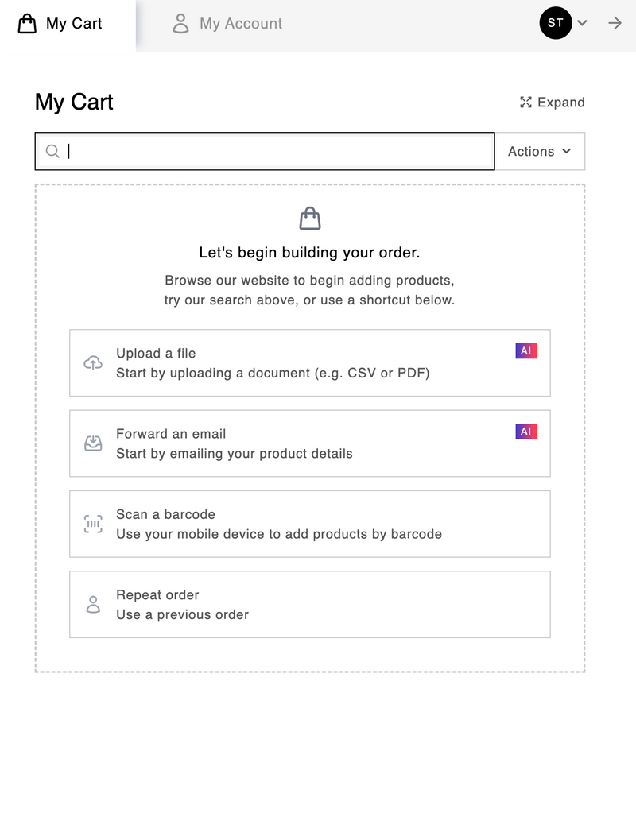Click the person icon beside My Account
This screenshot has width=636, height=840.
(181, 24)
